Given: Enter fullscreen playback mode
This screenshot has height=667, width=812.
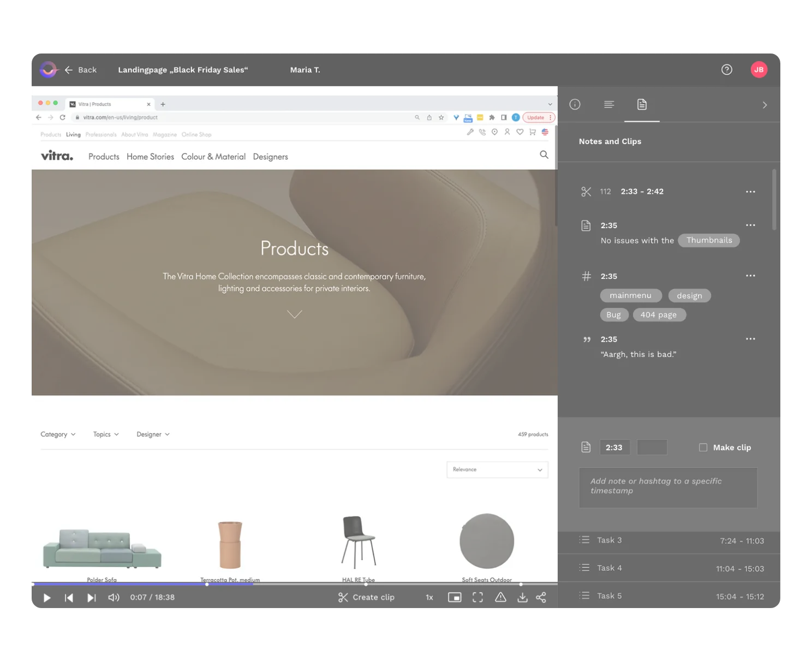Looking at the screenshot, I should (477, 597).
